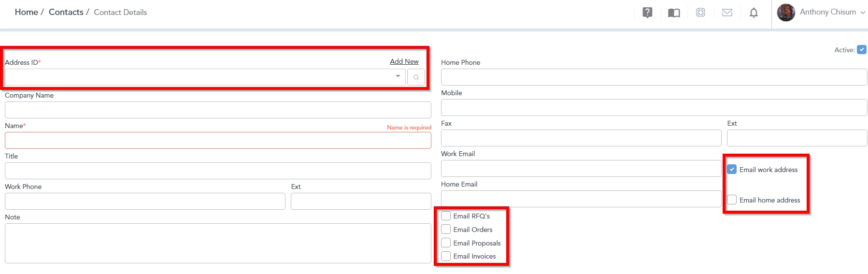This screenshot has height=274, width=868.
Task: Enable Email Orders checkbox
Action: 446,230
